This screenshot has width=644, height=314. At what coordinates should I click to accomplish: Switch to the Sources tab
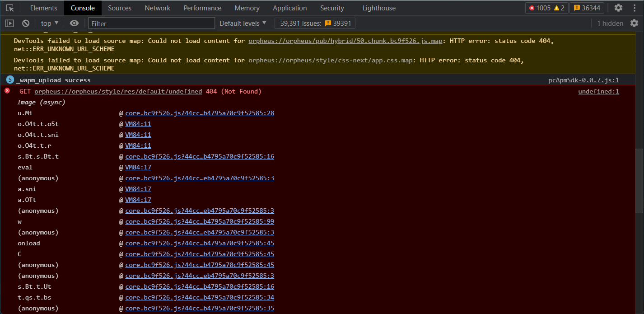(120, 8)
